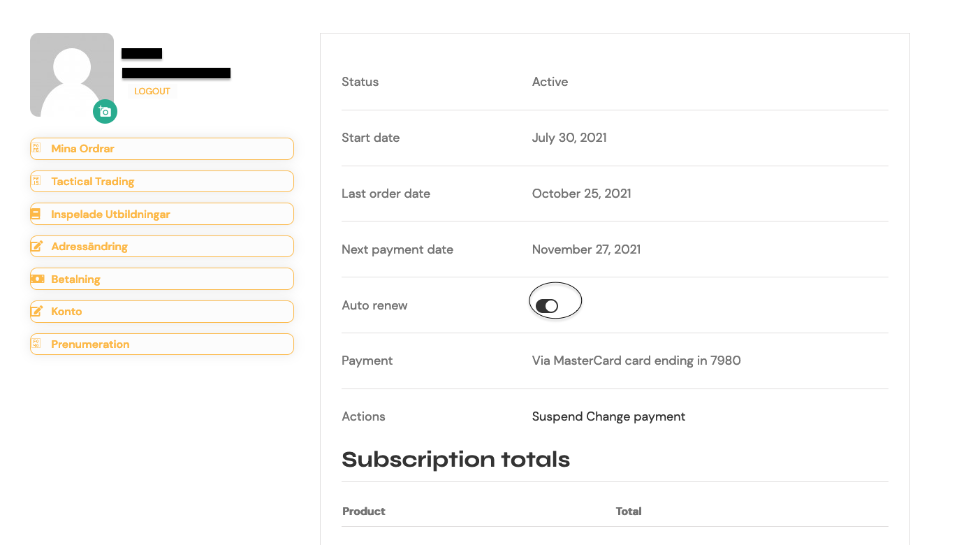Screen dimensions: 980x545
Task: Open the Mina Ordrar menu item
Action: pyautogui.click(x=162, y=149)
